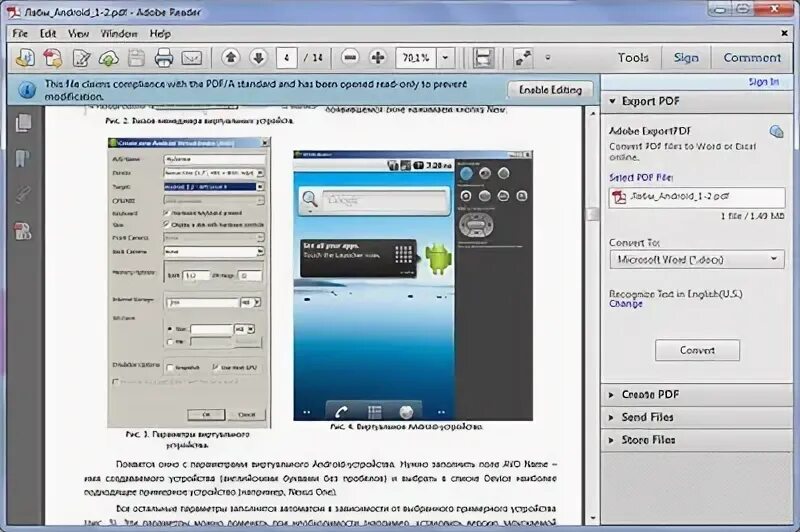Click the zoom out minus button
Viewport: 800px width, 532px height.
pos(350,58)
